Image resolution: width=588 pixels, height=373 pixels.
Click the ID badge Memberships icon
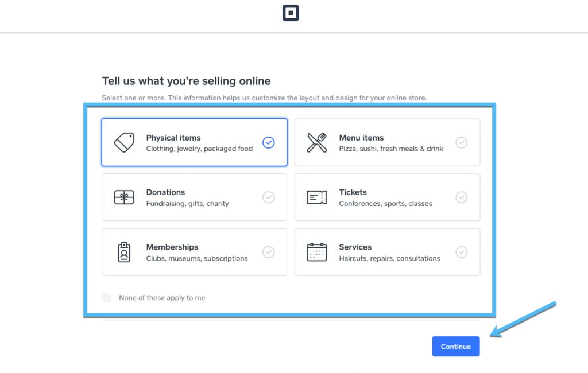pos(124,252)
